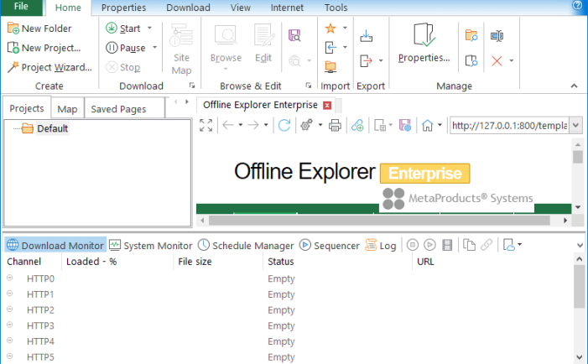The width and height of the screenshot is (588, 364).
Task: Expand the Export arrow dropdown
Action: (x=381, y=60)
